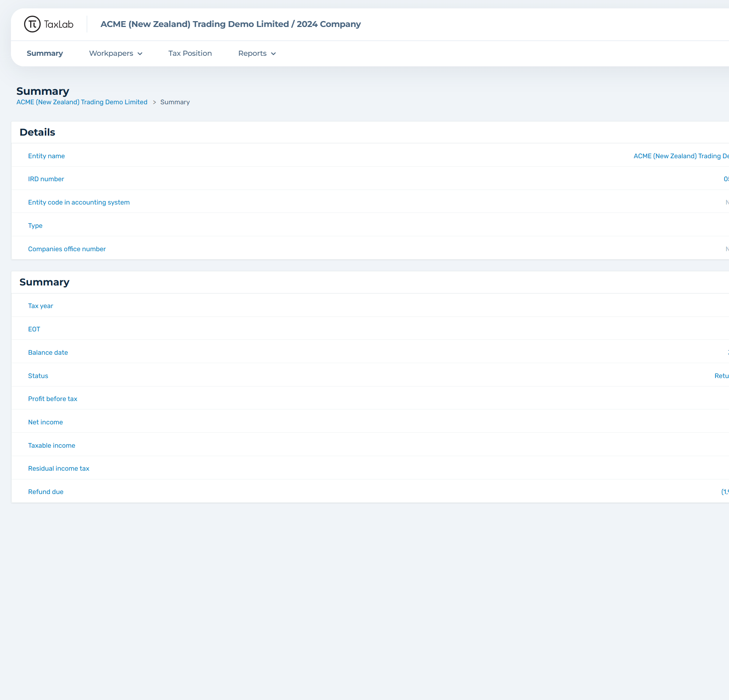Click the Refund due row label
Image resolution: width=729 pixels, height=700 pixels.
(x=46, y=492)
